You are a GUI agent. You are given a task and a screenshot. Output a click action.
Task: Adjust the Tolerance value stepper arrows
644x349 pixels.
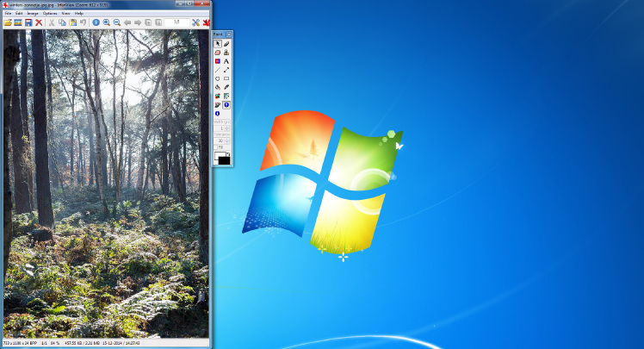coord(227,141)
